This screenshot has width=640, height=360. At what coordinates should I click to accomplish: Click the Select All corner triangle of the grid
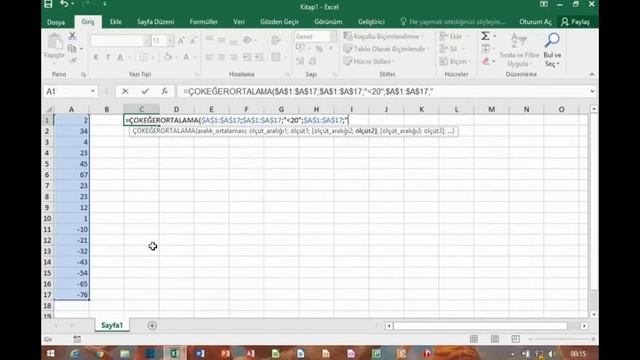tap(49, 109)
